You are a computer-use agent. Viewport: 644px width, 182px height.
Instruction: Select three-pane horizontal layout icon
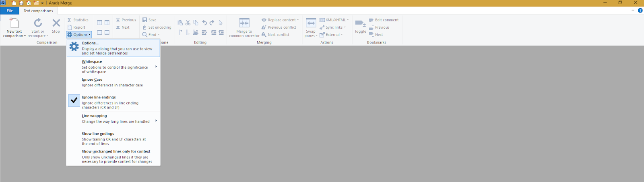(107, 32)
